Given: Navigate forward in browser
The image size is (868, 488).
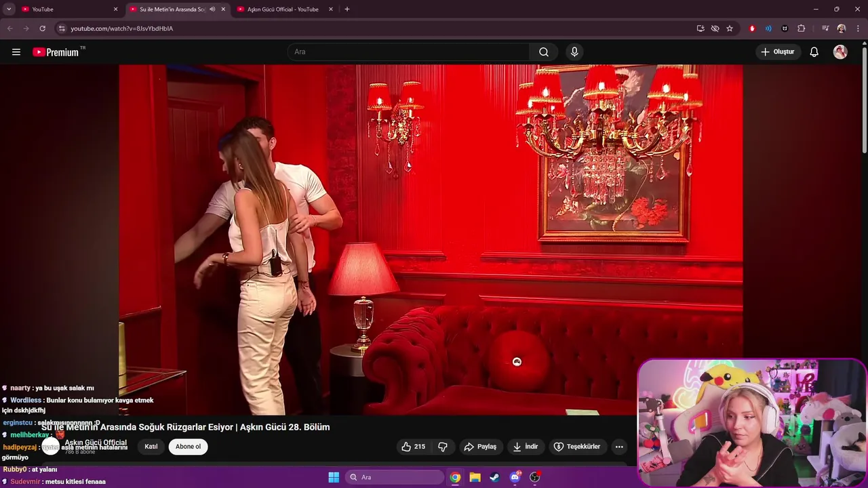Looking at the screenshot, I should pyautogui.click(x=26, y=28).
